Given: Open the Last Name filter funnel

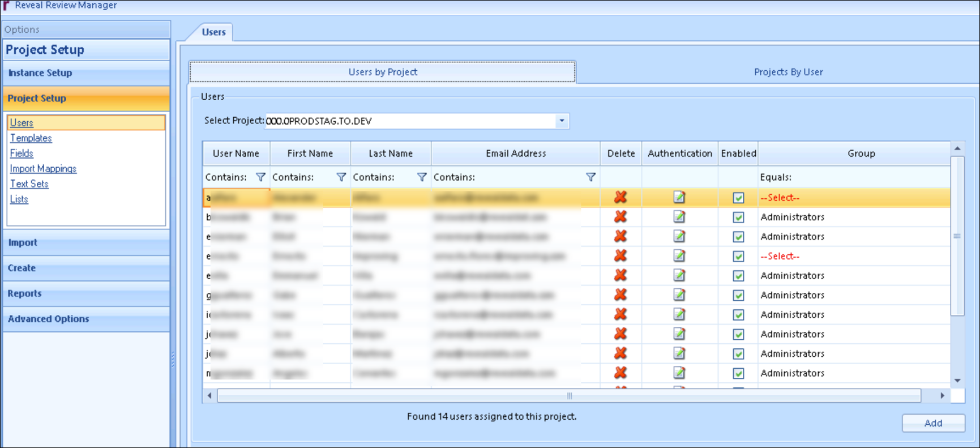Looking at the screenshot, I should [x=422, y=177].
